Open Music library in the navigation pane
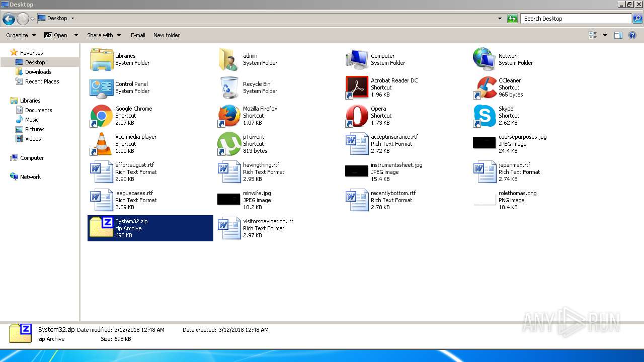644x362 pixels. pos(32,120)
